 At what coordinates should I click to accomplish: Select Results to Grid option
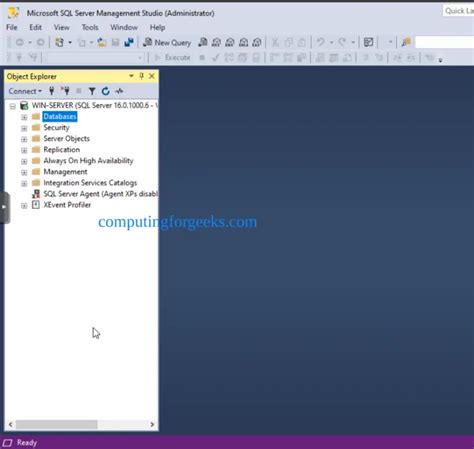click(333, 58)
